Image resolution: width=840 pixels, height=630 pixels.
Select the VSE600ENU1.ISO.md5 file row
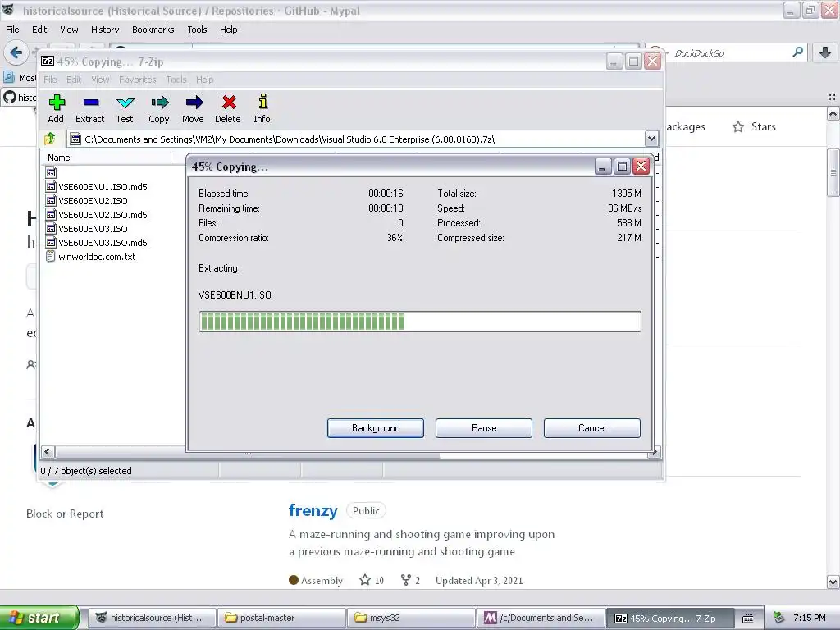pos(103,186)
